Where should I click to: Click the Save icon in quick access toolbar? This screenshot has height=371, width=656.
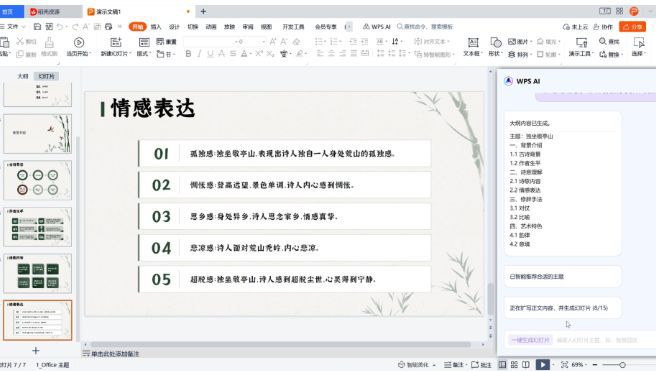pos(37,27)
